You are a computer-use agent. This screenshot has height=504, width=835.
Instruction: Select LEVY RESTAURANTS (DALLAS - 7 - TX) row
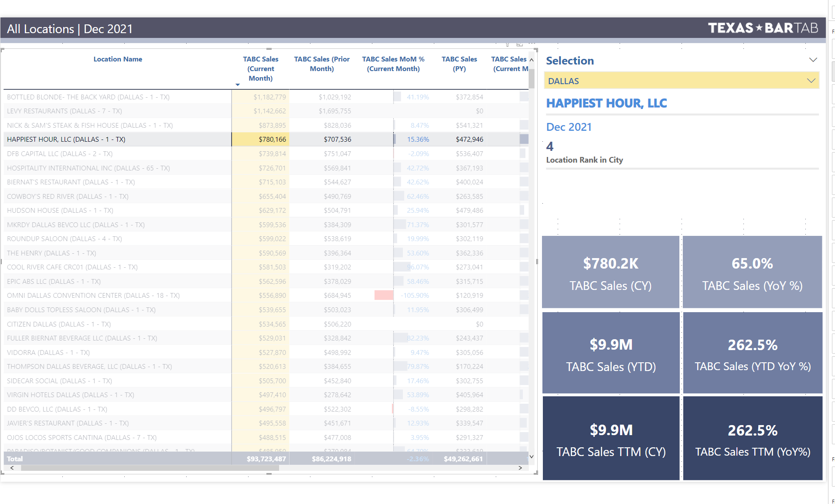click(266, 111)
